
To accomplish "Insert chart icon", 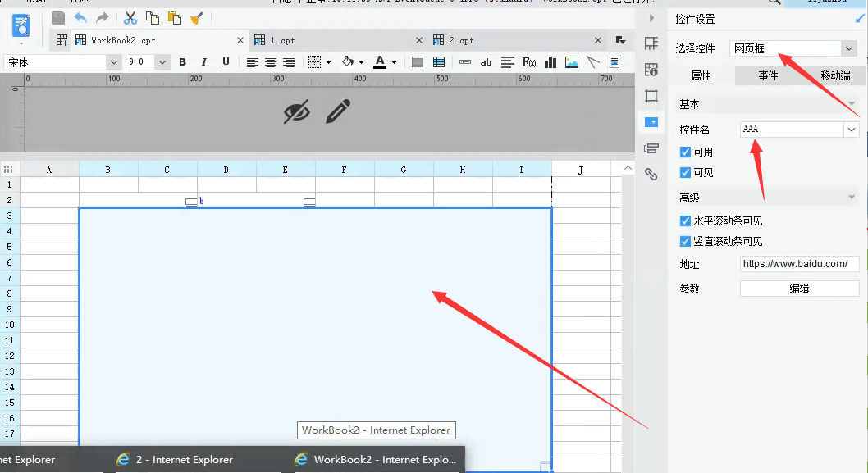I will click(x=550, y=62).
